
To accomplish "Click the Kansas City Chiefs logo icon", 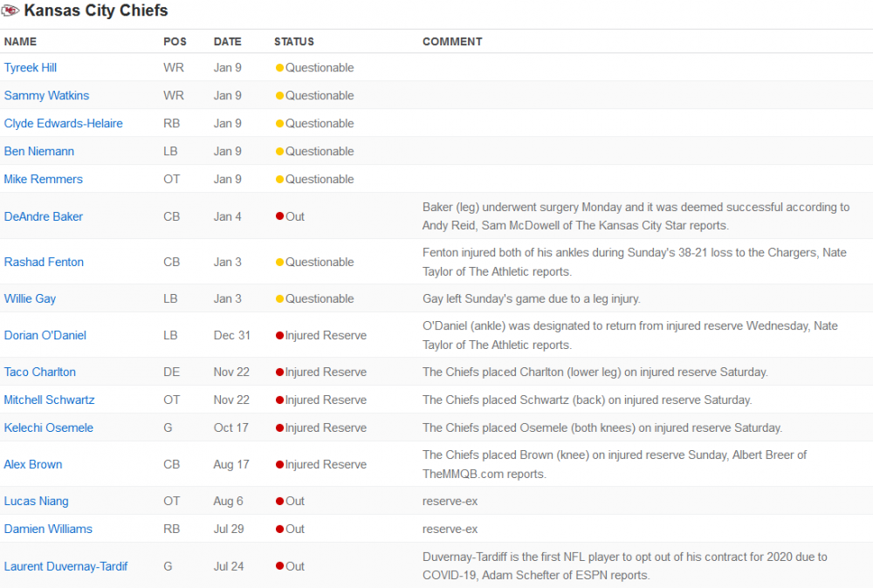I will click(10, 10).
